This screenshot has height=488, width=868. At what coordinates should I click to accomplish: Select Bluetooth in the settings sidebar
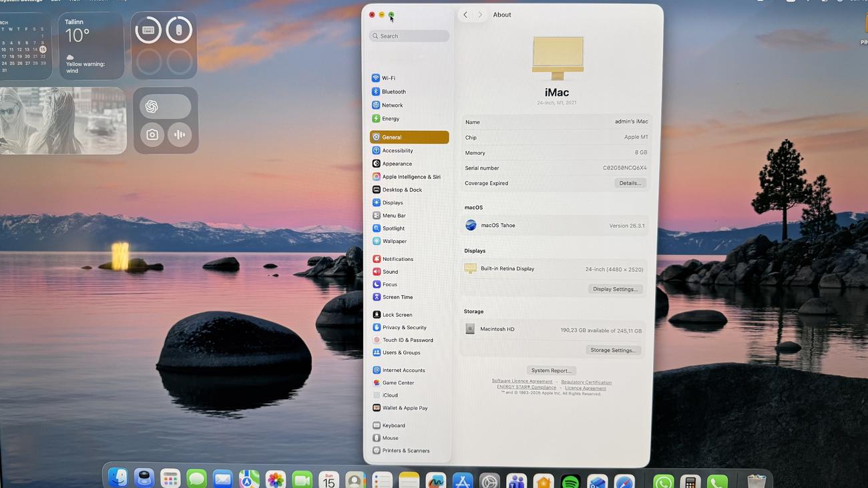coord(393,91)
